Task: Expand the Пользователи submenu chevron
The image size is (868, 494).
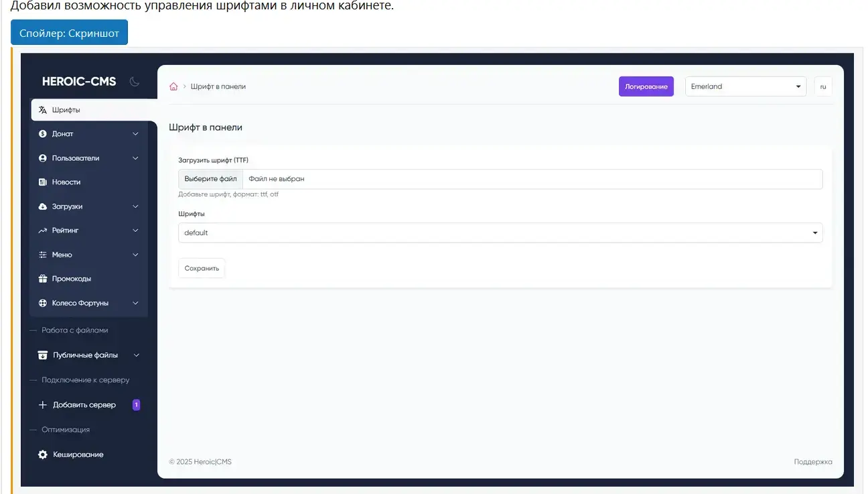Action: [135, 158]
